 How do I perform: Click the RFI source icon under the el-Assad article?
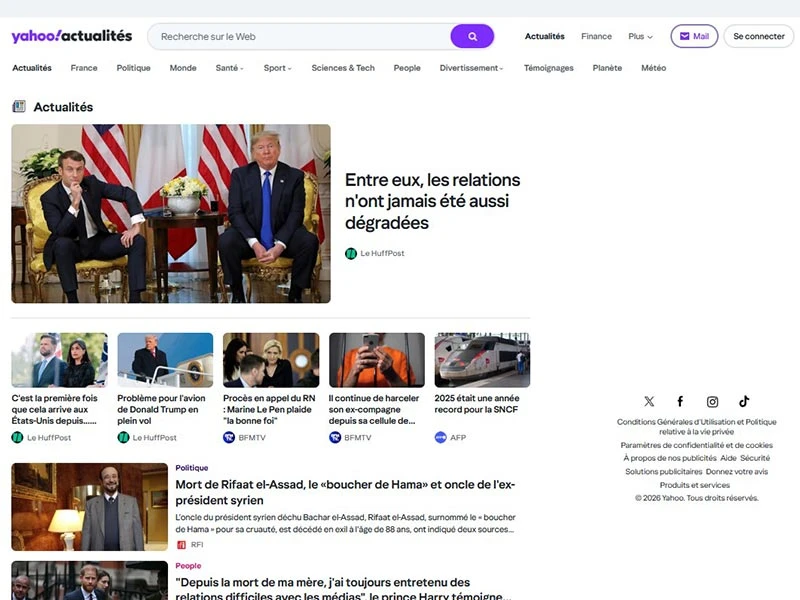(x=182, y=544)
